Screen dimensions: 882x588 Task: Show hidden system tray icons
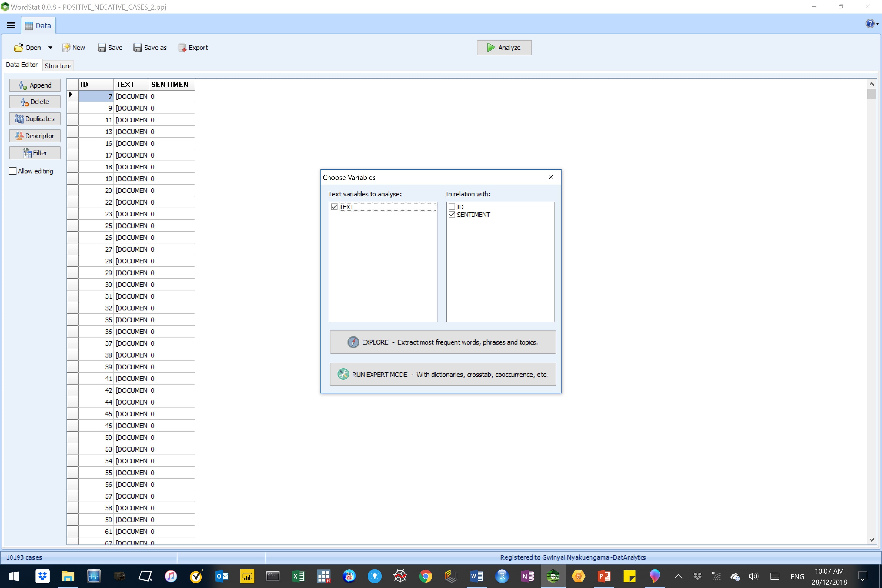678,576
